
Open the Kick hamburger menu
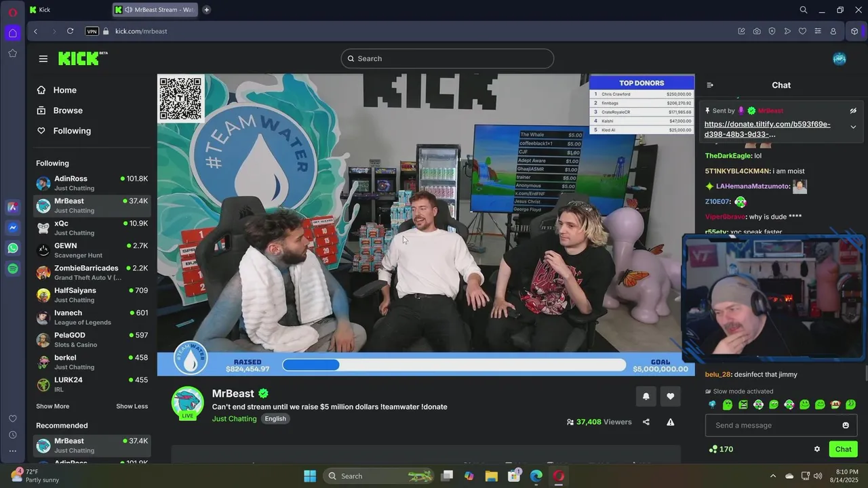[43, 59]
